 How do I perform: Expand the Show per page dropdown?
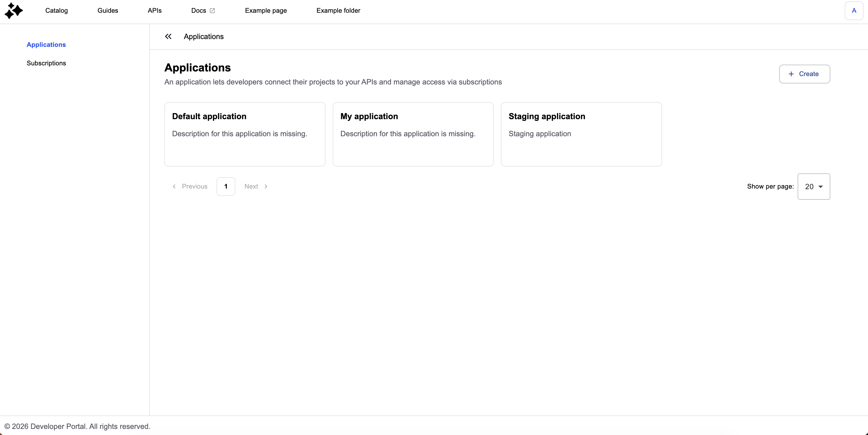(813, 187)
